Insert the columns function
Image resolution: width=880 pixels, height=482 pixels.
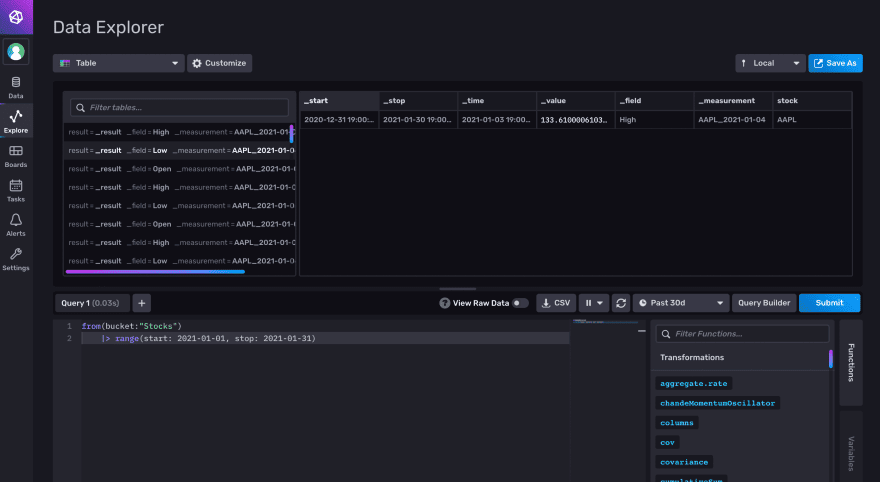tap(677, 423)
